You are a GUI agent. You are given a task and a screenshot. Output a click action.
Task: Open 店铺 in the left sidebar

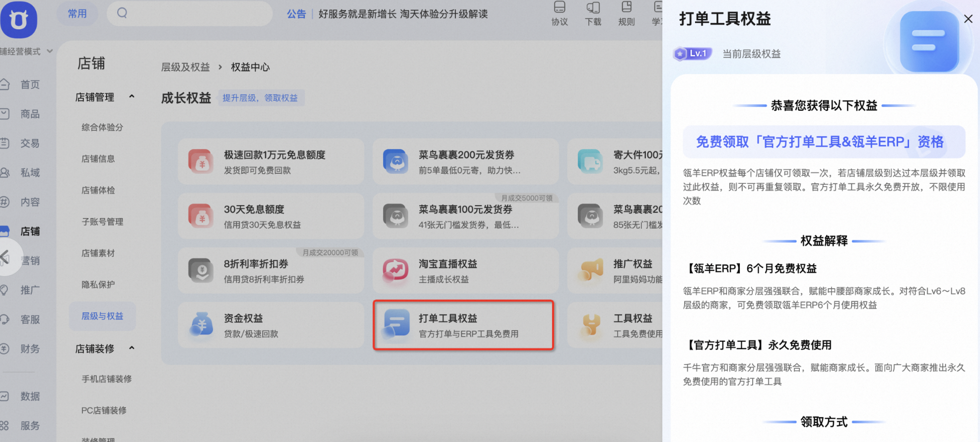[30, 231]
